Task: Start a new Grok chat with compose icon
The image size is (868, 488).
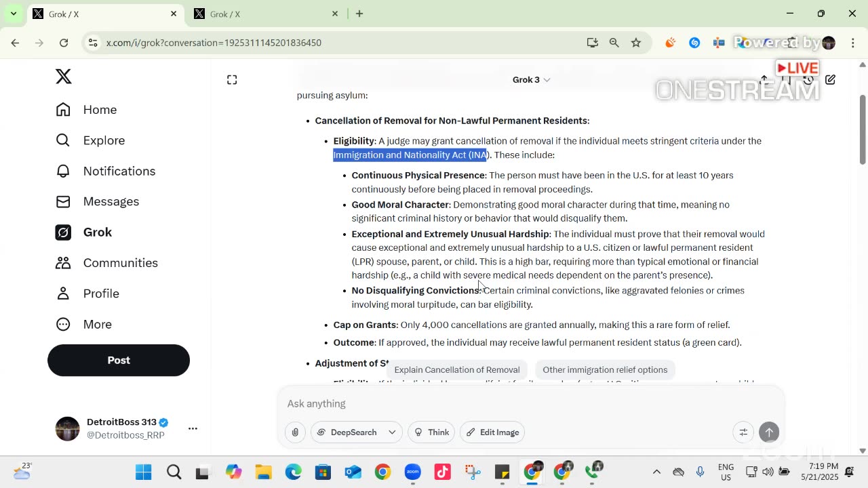Action: coord(830,80)
